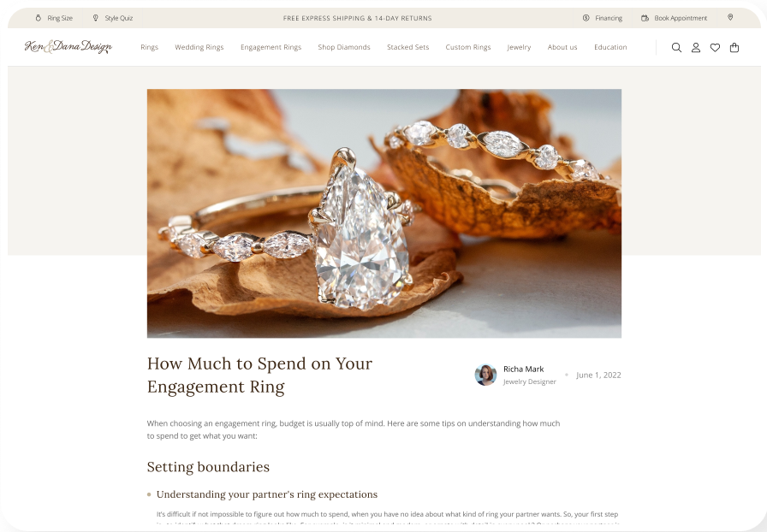Viewport: 767px width, 532px height.
Task: Click the dollar icon beside Financing
Action: point(586,18)
